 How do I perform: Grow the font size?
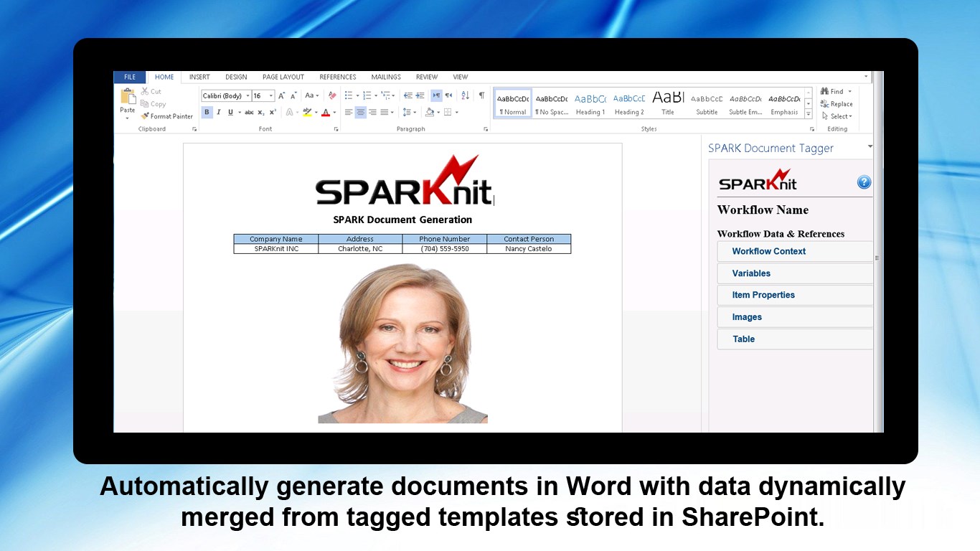(x=282, y=95)
